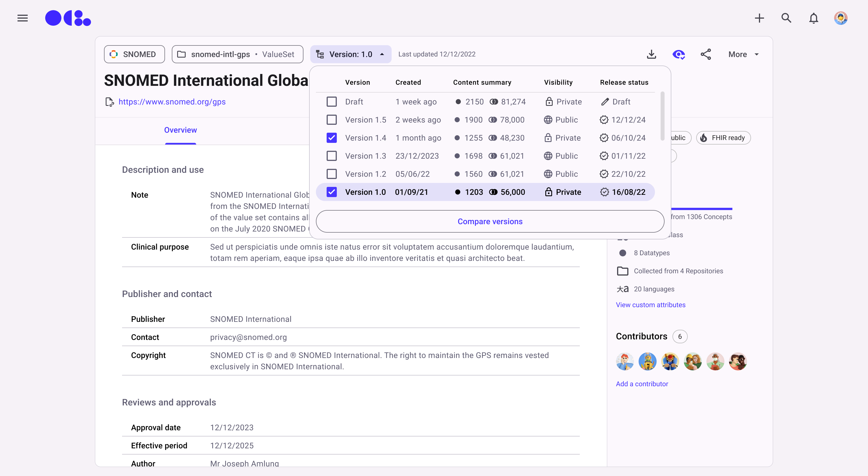Open notifications bell
868x476 pixels.
(813, 18)
